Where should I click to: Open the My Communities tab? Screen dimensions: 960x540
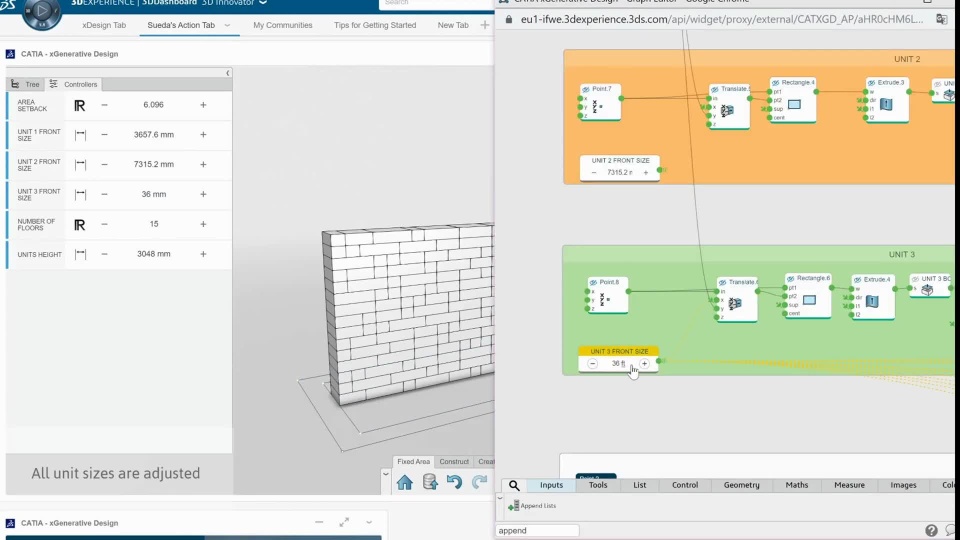click(283, 25)
